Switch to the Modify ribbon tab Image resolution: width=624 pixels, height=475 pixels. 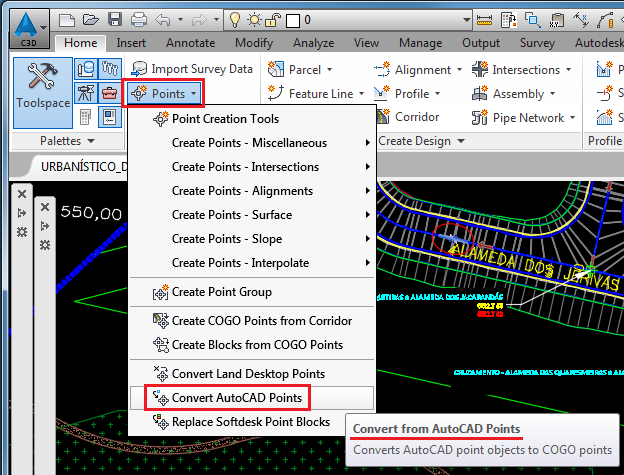(254, 43)
